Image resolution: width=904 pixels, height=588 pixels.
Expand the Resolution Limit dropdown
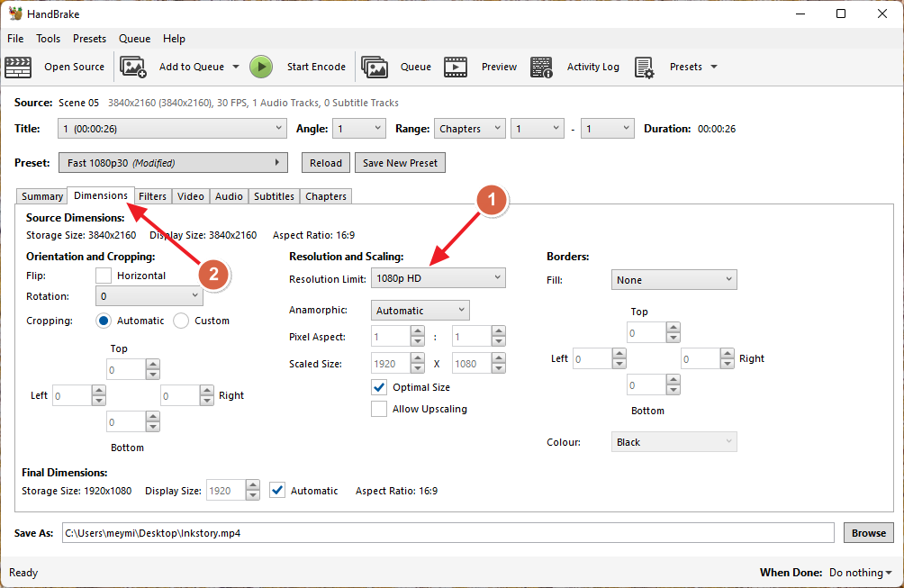coord(438,278)
